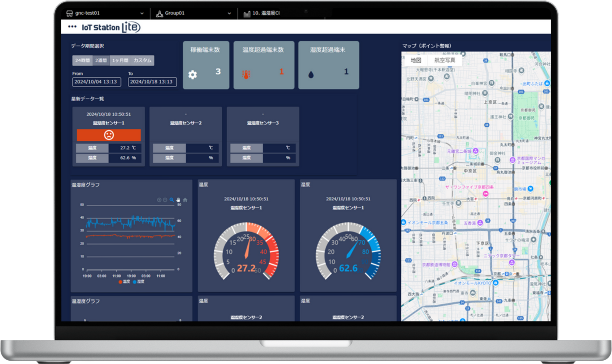
Task: Click the Group01 network icon in top bar
Action: tap(160, 13)
